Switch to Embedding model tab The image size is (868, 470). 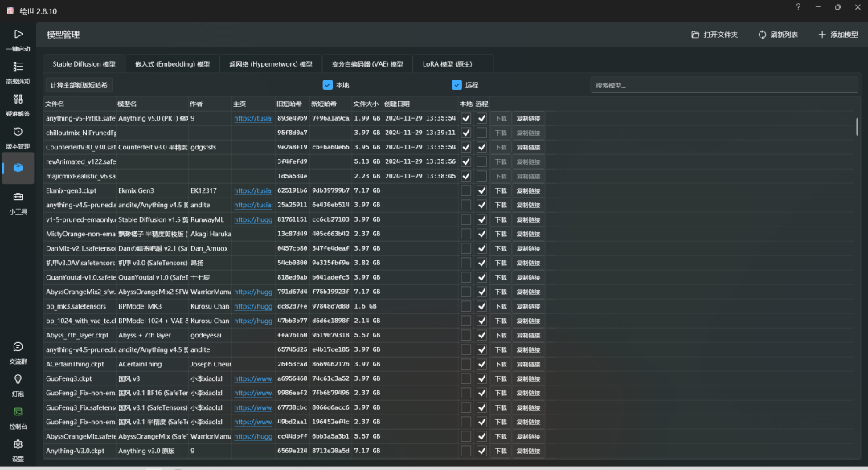tap(172, 64)
